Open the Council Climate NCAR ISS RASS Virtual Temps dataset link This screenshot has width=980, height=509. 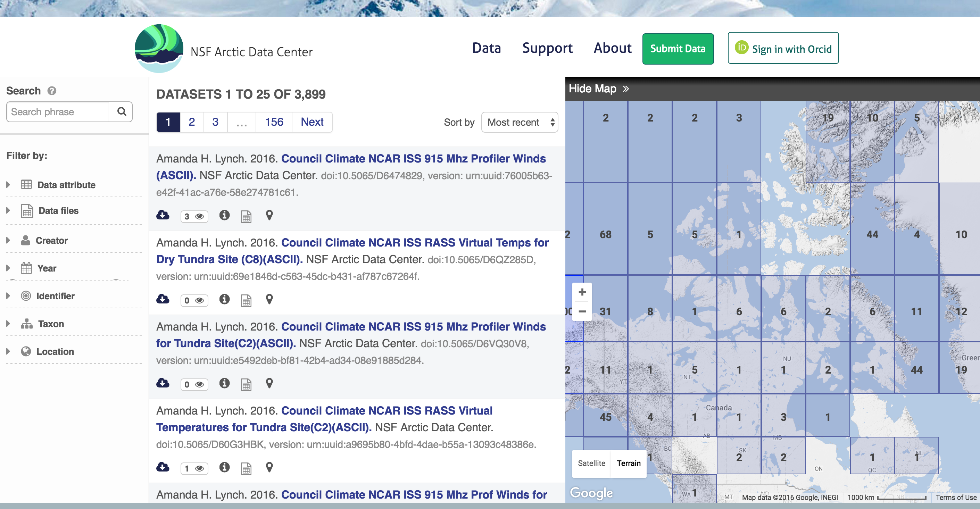tap(415, 242)
